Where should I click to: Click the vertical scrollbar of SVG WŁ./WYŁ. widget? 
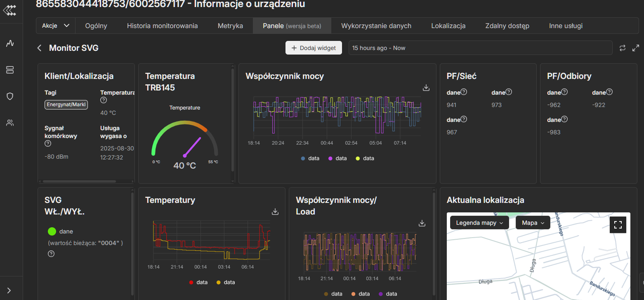pos(132,244)
